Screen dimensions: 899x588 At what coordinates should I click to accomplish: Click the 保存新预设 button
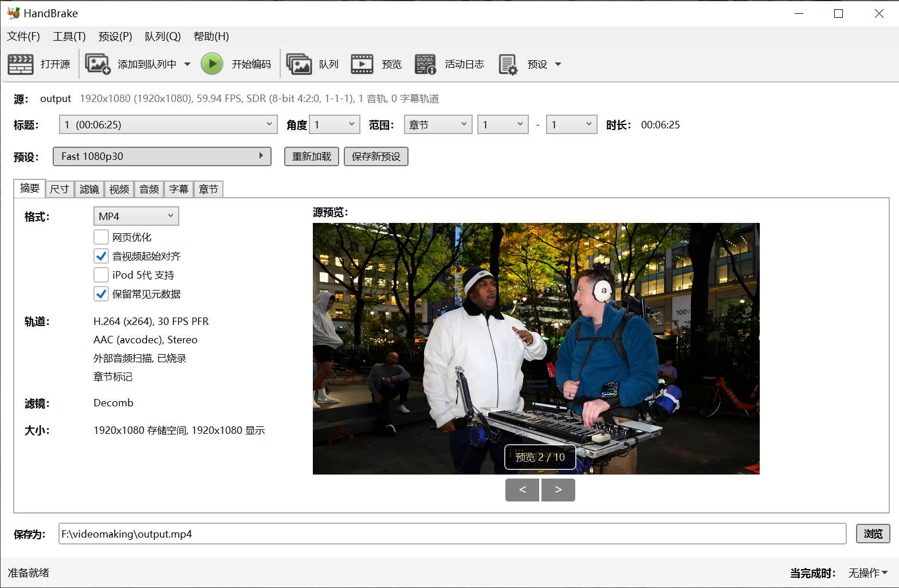(376, 156)
